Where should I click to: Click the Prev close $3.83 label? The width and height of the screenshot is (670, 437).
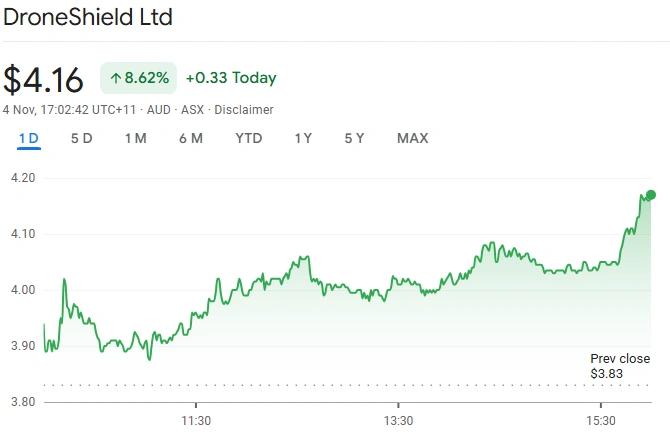point(619,366)
